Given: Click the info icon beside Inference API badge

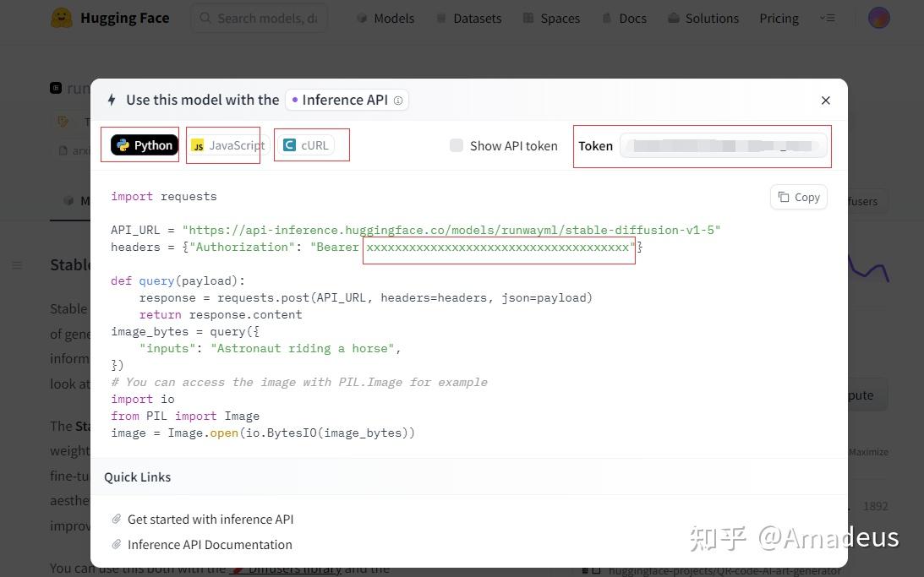Looking at the screenshot, I should 397,100.
